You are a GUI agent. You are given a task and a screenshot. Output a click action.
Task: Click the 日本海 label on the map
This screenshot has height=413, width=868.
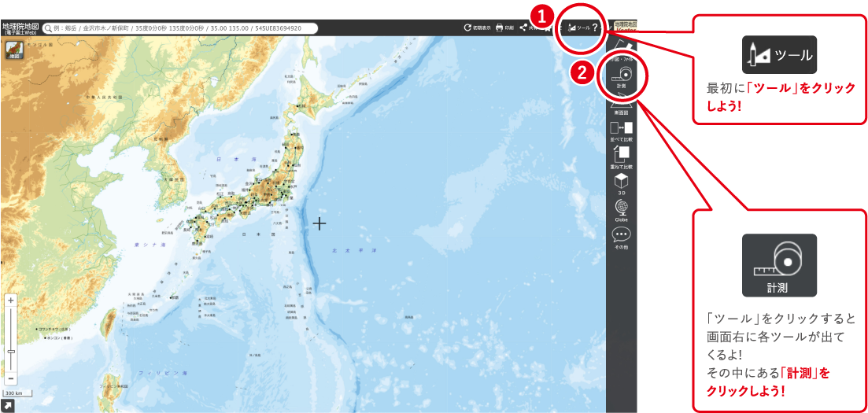coord(237,160)
